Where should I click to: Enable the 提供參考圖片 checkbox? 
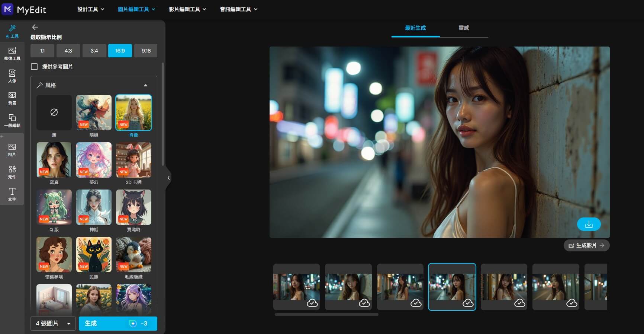pyautogui.click(x=35, y=67)
